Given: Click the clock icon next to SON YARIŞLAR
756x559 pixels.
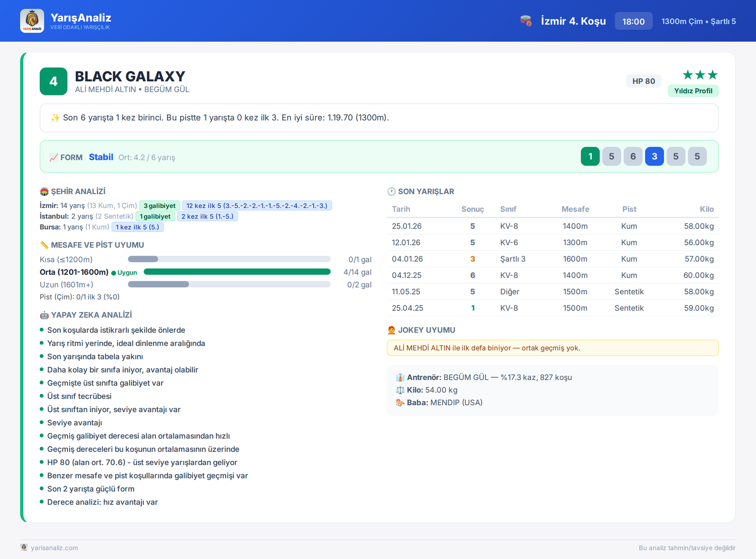Looking at the screenshot, I should pyautogui.click(x=391, y=191).
